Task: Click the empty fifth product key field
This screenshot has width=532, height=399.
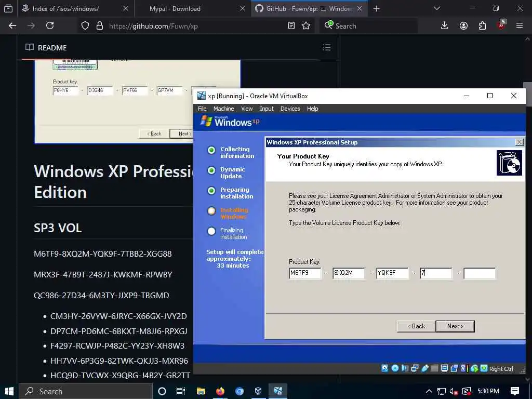Action: [480, 273]
